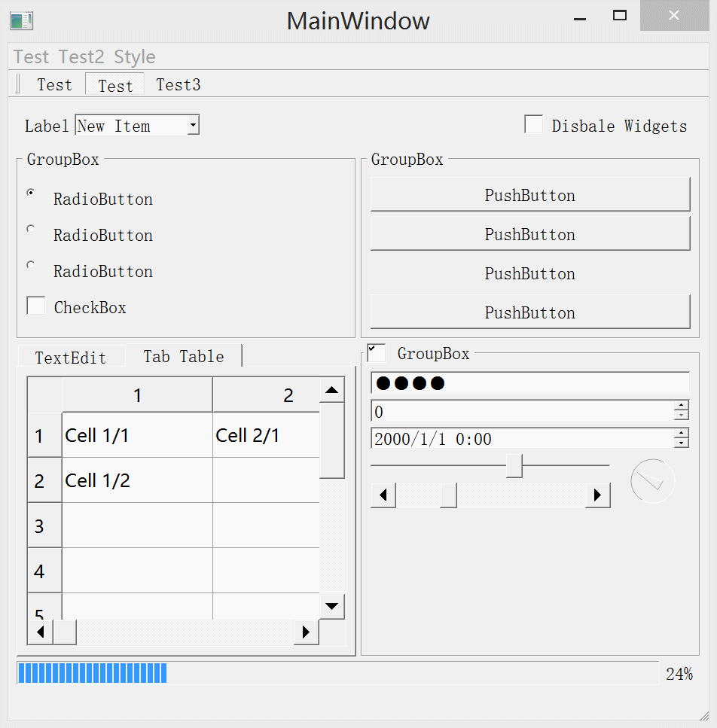Click the first PushButton

530,194
